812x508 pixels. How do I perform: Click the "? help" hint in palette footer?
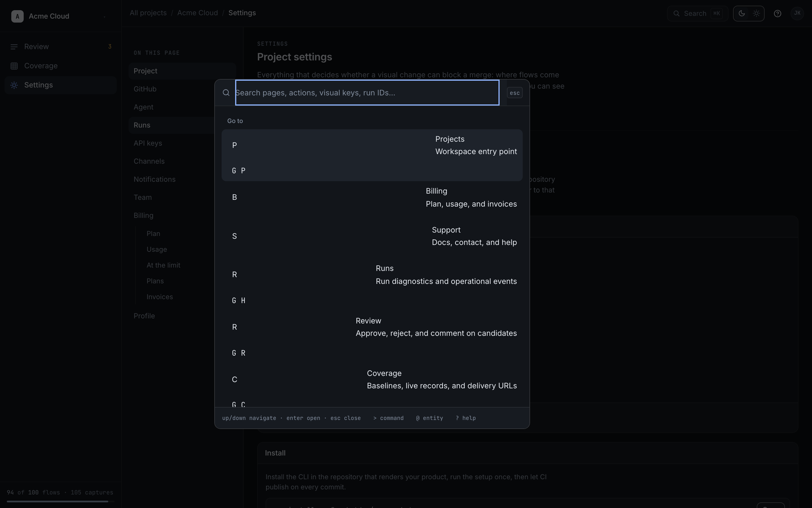tap(466, 418)
